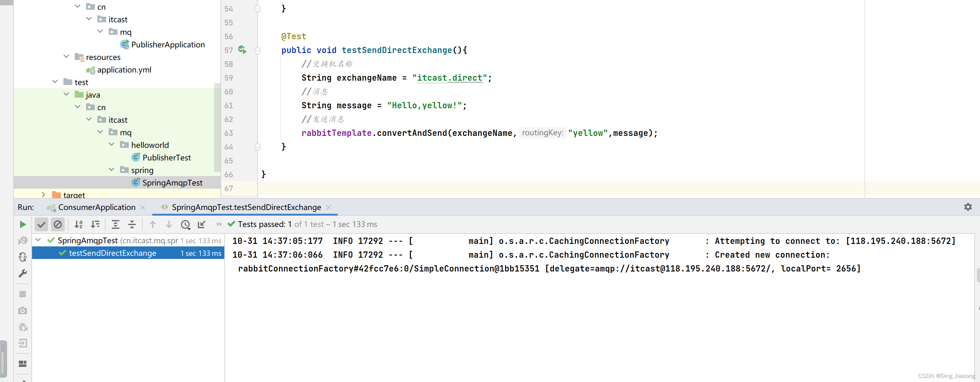Collapse all test results
This screenshot has width=980, height=382.
pyautogui.click(x=132, y=224)
